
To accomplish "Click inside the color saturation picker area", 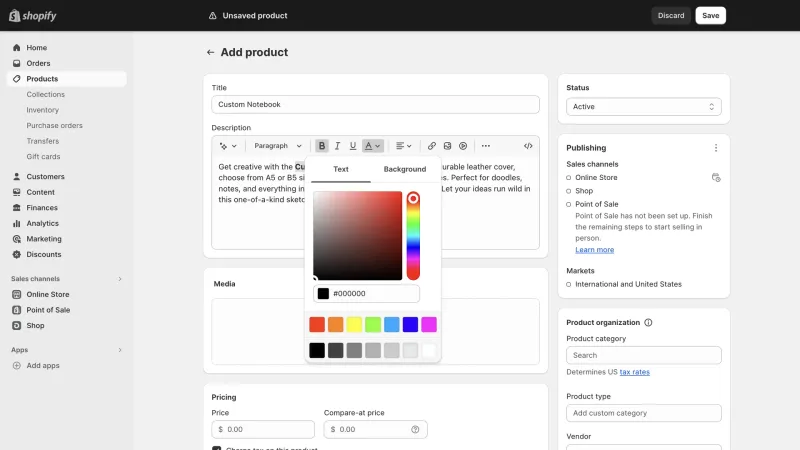I will coord(358,236).
